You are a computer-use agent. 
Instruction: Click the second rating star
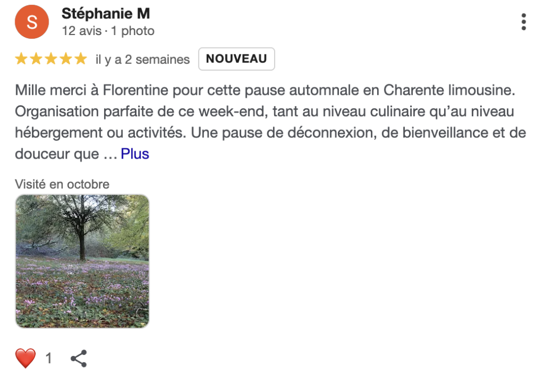point(36,59)
